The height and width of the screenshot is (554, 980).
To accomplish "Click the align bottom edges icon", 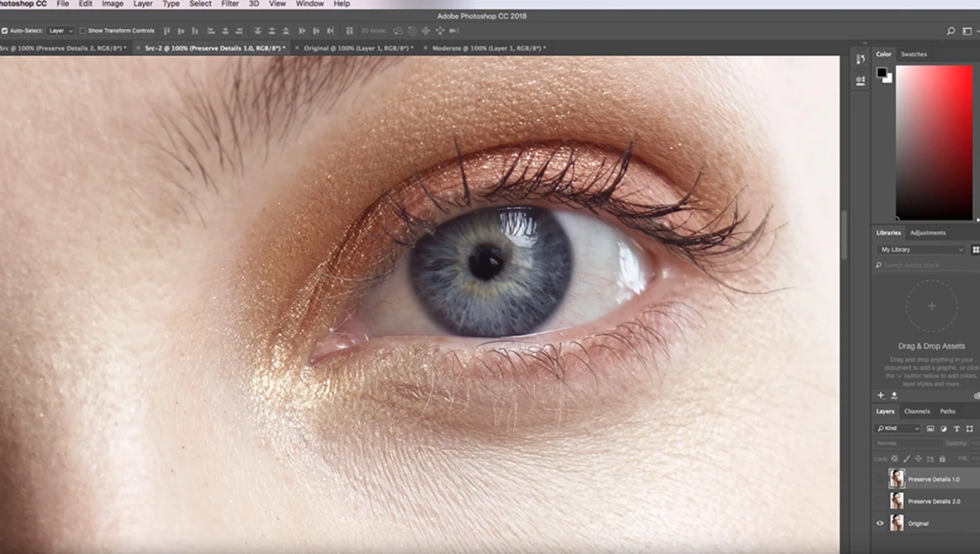I will click(x=195, y=31).
